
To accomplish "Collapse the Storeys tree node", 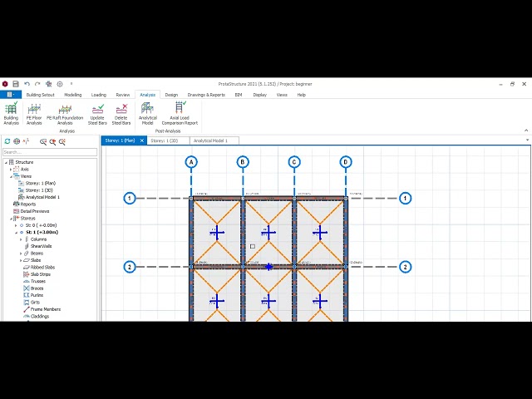I will [11, 219].
